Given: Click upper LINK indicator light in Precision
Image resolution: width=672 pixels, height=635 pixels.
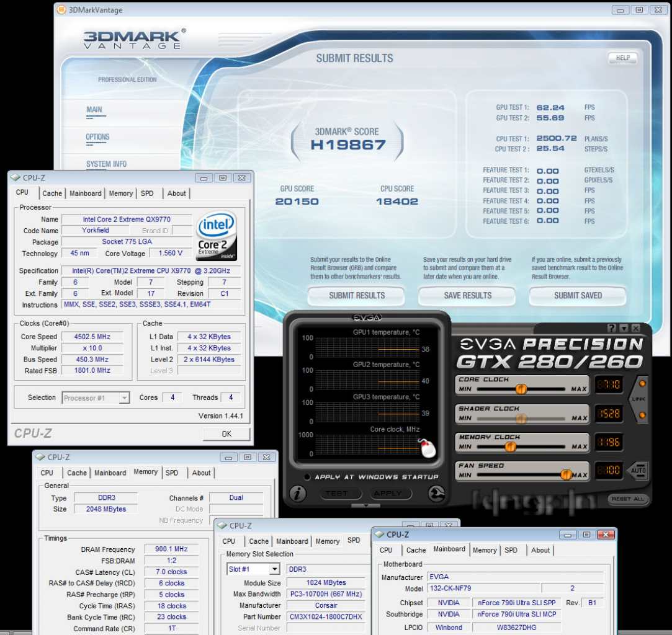Looking at the screenshot, I should pyautogui.click(x=642, y=383).
